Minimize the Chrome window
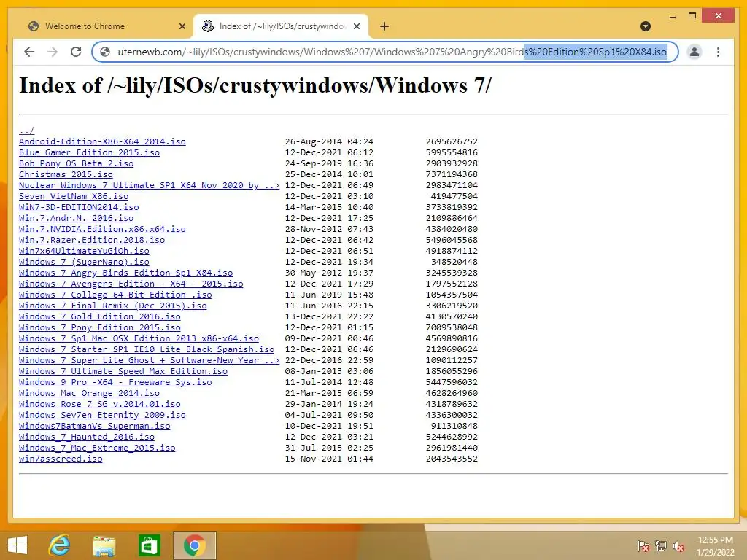Image resolution: width=747 pixels, height=560 pixels. (x=672, y=17)
